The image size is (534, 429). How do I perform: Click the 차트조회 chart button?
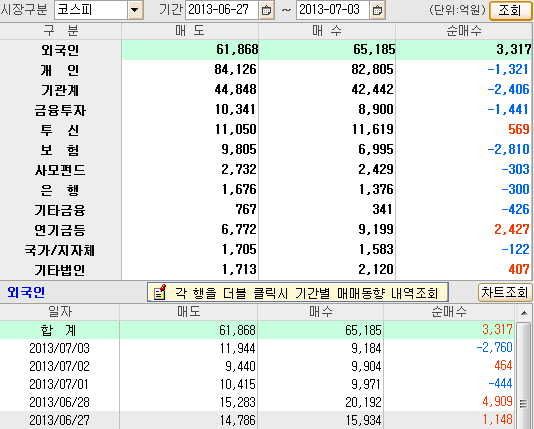pos(505,292)
